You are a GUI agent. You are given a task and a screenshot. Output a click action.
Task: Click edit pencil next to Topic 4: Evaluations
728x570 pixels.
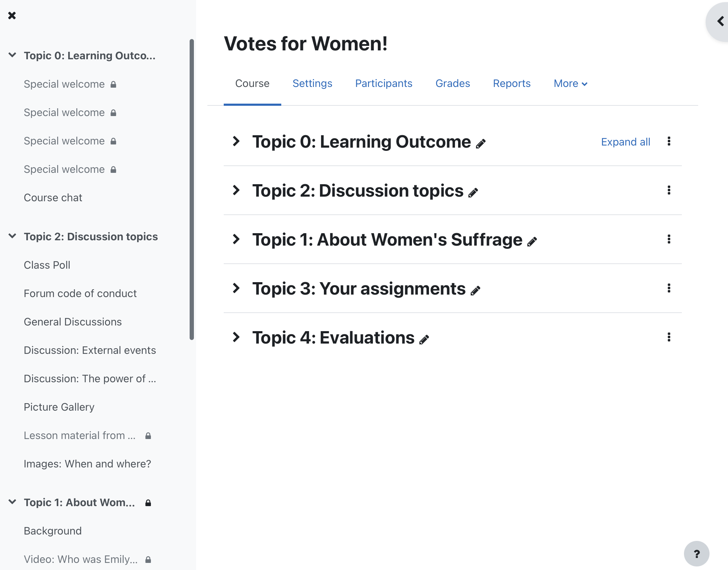(x=424, y=340)
